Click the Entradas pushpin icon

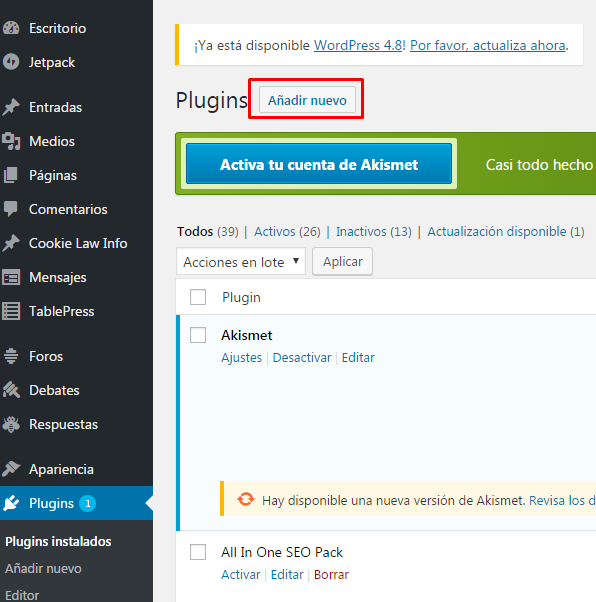pyautogui.click(x=11, y=107)
